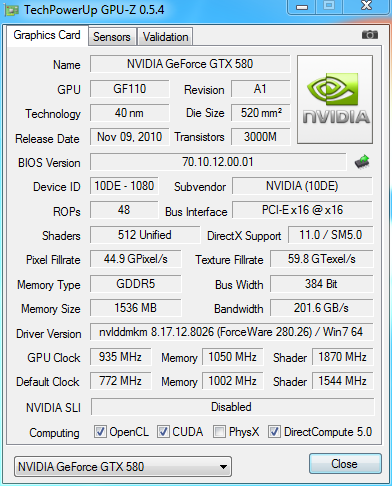Toggle the OpenCL checkbox
Viewport: 392px width, 486px height.
coord(100,431)
